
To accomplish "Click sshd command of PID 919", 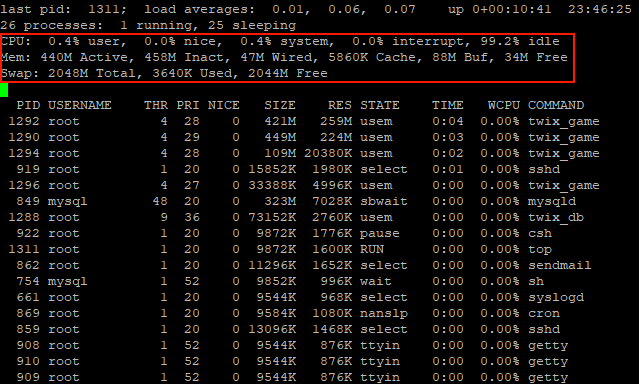I will click(544, 169).
